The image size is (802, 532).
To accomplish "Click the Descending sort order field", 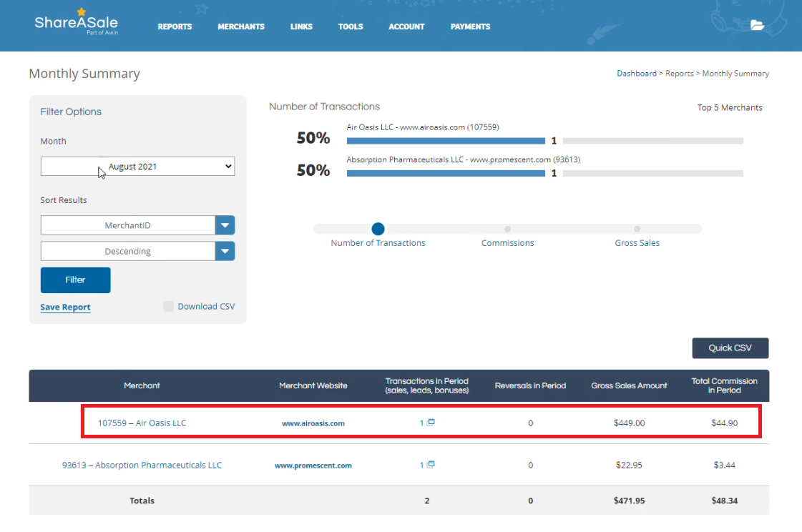I will coord(128,252).
